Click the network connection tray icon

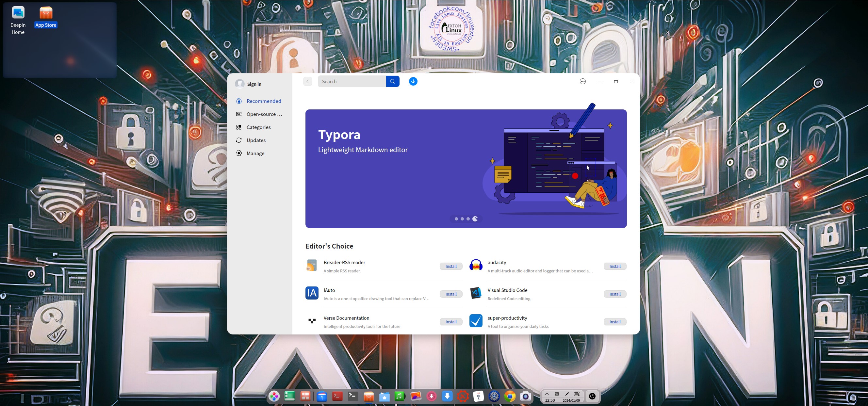click(x=567, y=394)
